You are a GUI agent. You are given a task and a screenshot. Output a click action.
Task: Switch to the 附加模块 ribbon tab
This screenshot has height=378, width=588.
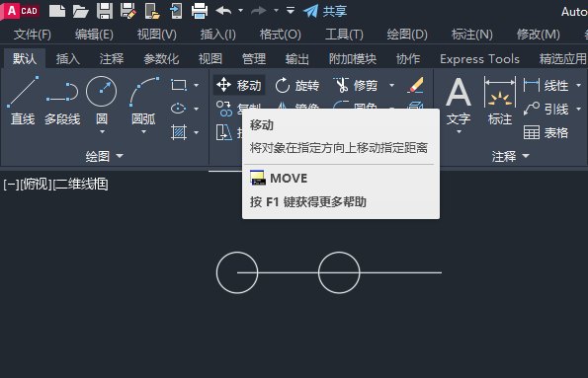point(353,59)
